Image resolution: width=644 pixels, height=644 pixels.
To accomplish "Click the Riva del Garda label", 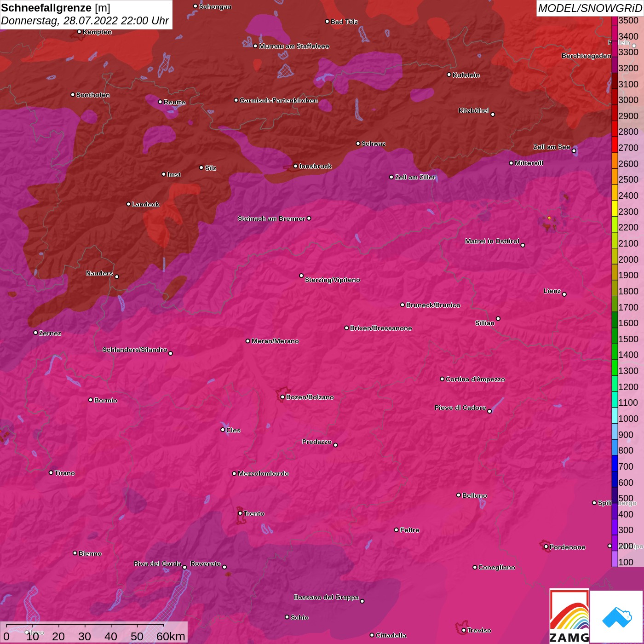I will (x=157, y=563).
